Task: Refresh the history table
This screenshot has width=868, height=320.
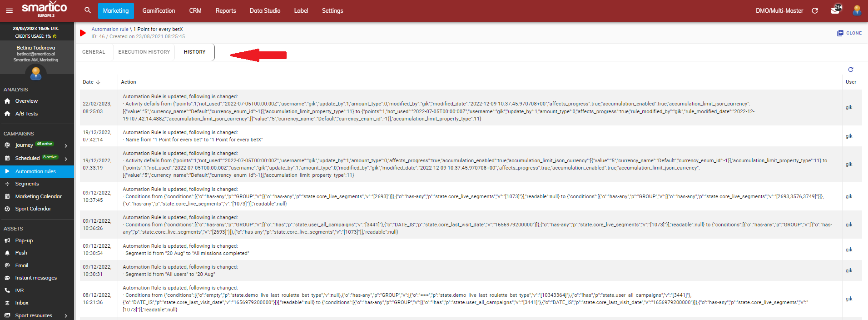Action: [851, 70]
